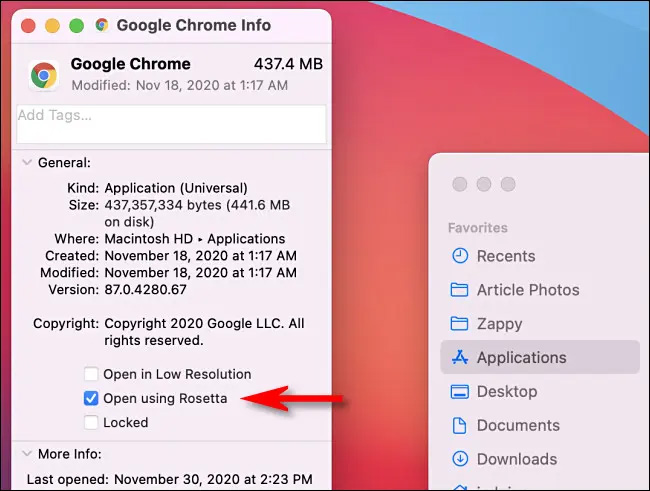This screenshot has width=650, height=491.
Task: Click the Copyright 2020 Google LLC text
Action: (204, 332)
